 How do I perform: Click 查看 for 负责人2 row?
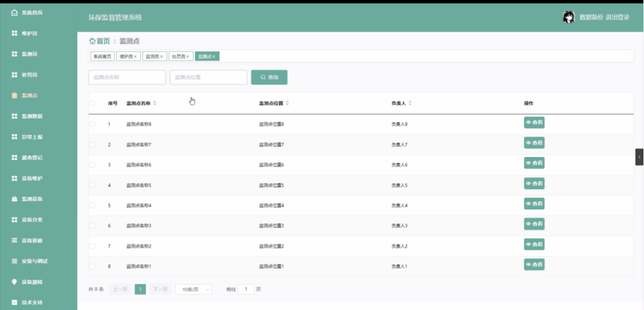click(534, 244)
